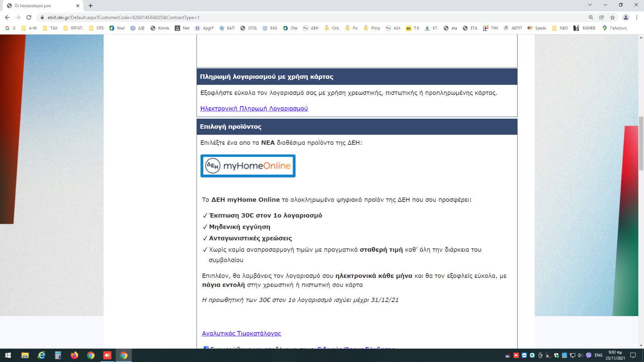Open the Fix bookmark
Viewport: 644px width, 362px height.
[x=351, y=28]
